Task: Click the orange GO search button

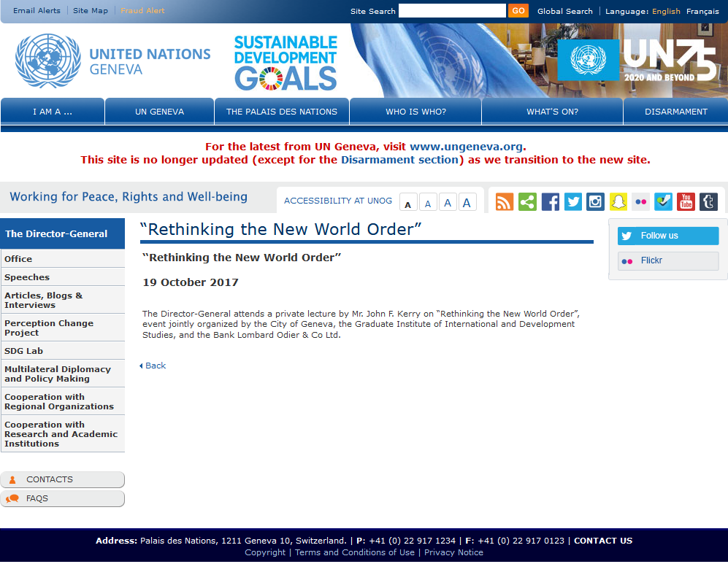Action: 518,11
